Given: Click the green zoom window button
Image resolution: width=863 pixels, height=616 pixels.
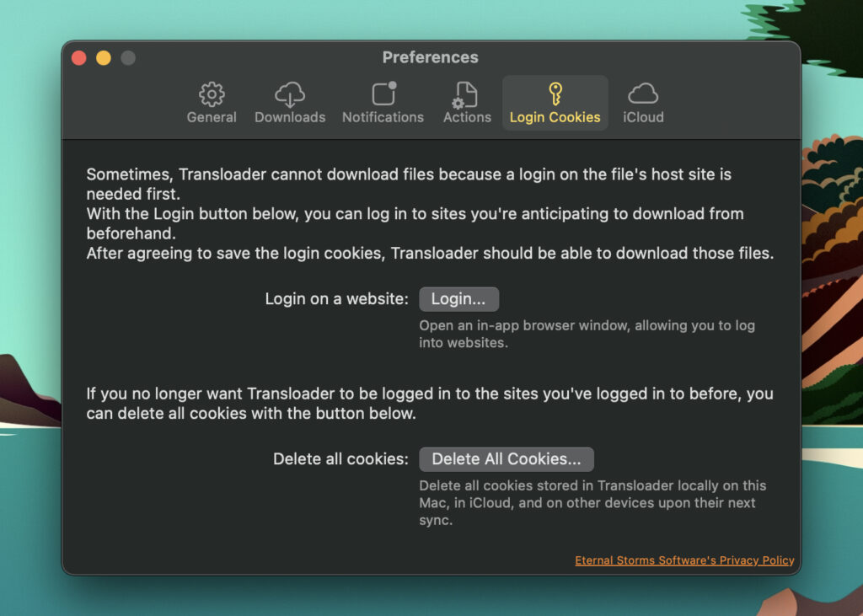Looking at the screenshot, I should [x=127, y=57].
